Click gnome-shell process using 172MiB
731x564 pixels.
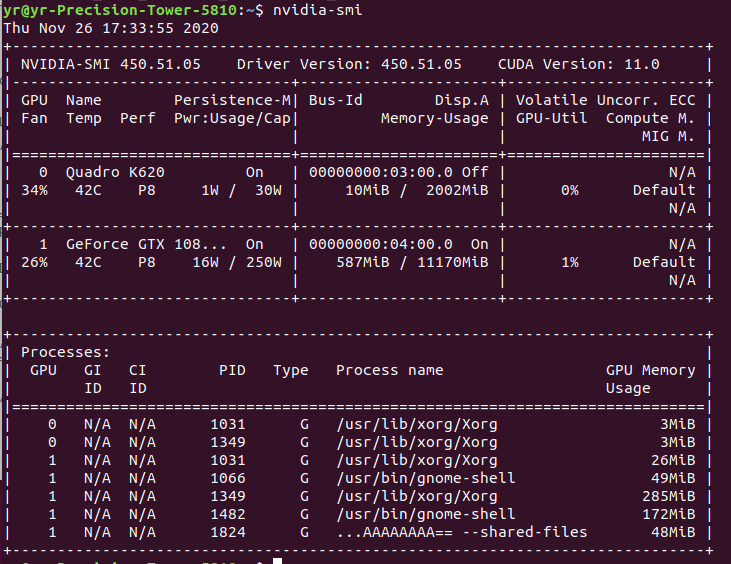[x=426, y=514]
